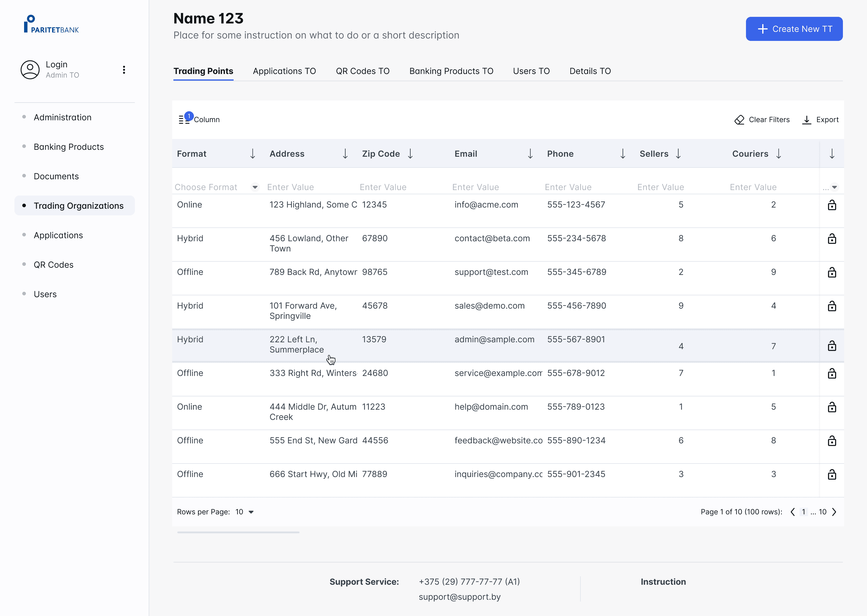Go to next page arrow
Viewport: 867px width, 616px height.
tap(834, 512)
